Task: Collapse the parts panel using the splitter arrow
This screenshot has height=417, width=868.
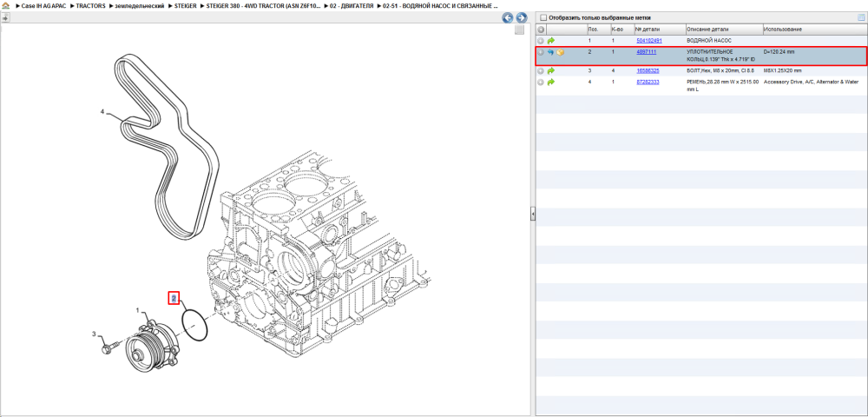Action: [x=532, y=214]
